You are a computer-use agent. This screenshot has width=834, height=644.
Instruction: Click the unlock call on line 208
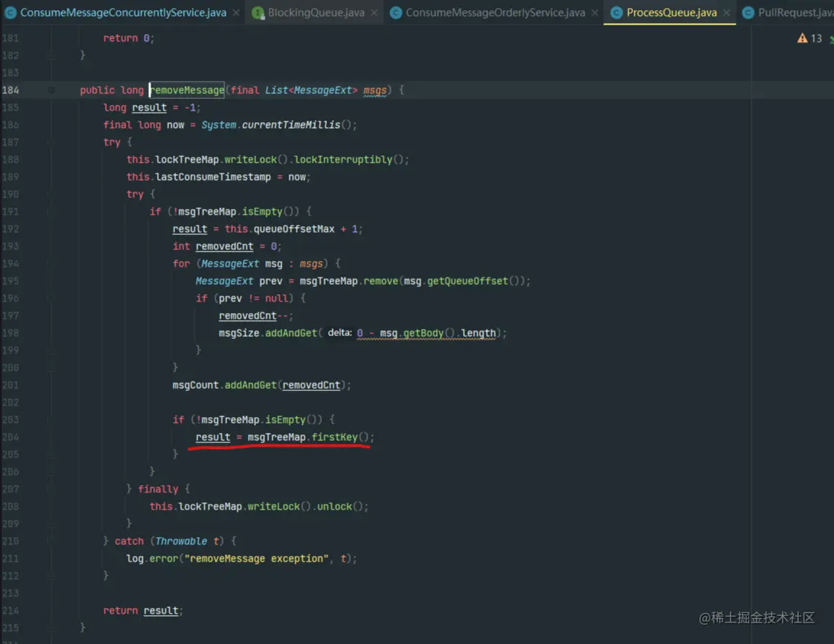pyautogui.click(x=335, y=507)
